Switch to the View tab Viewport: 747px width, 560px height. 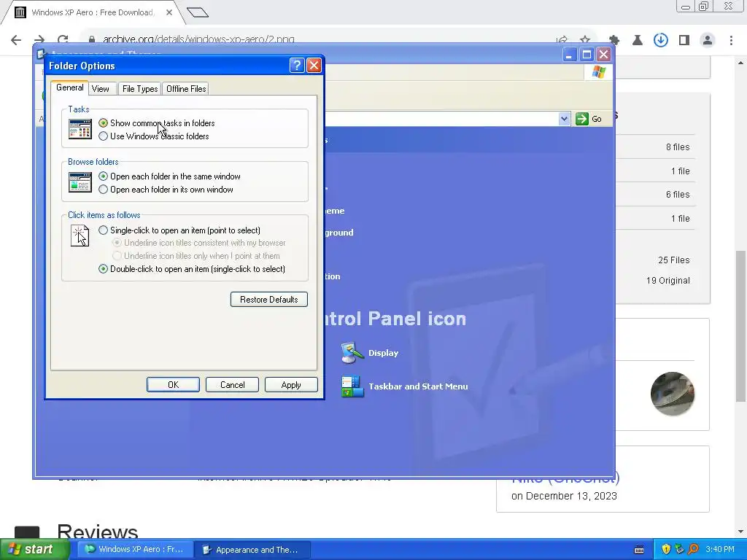101,88
